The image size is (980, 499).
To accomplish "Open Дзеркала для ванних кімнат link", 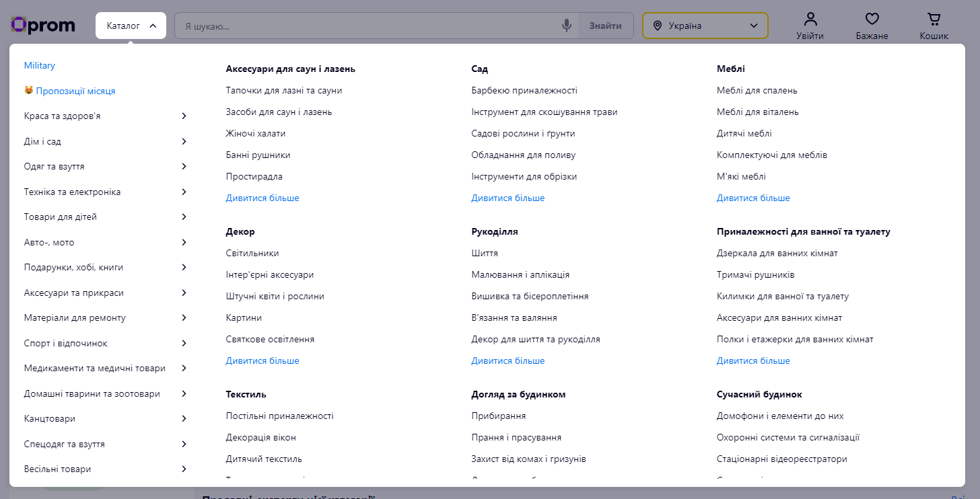I will (777, 253).
